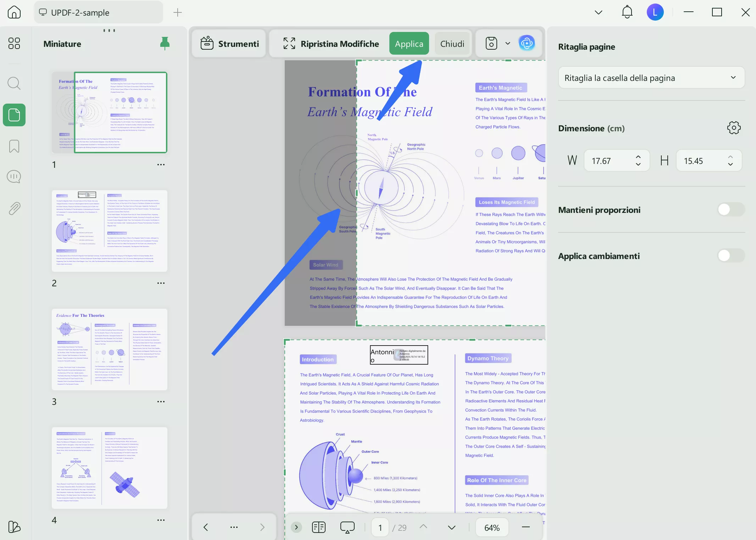
Task: Open page 1 thumbnail options menu
Action: [161, 165]
